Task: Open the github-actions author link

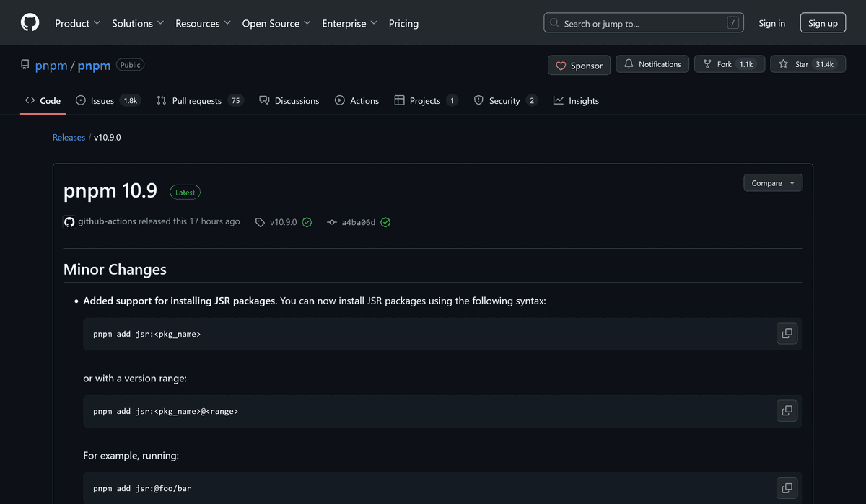Action: [107, 221]
